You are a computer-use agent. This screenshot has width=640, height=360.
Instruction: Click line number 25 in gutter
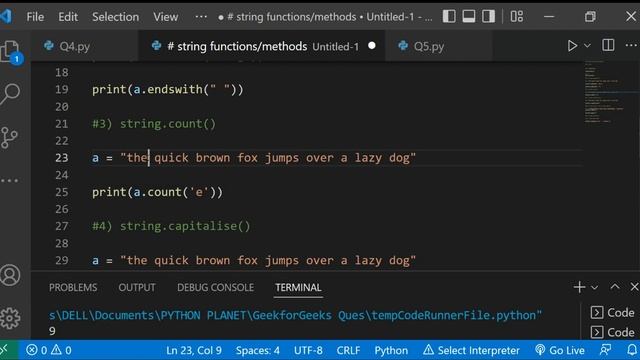(x=62, y=192)
